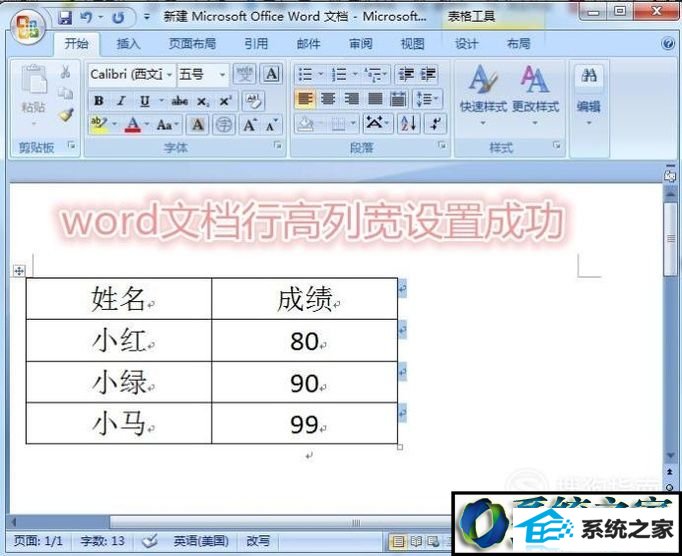Toggle bold formatting
The image size is (682, 556).
(x=98, y=100)
